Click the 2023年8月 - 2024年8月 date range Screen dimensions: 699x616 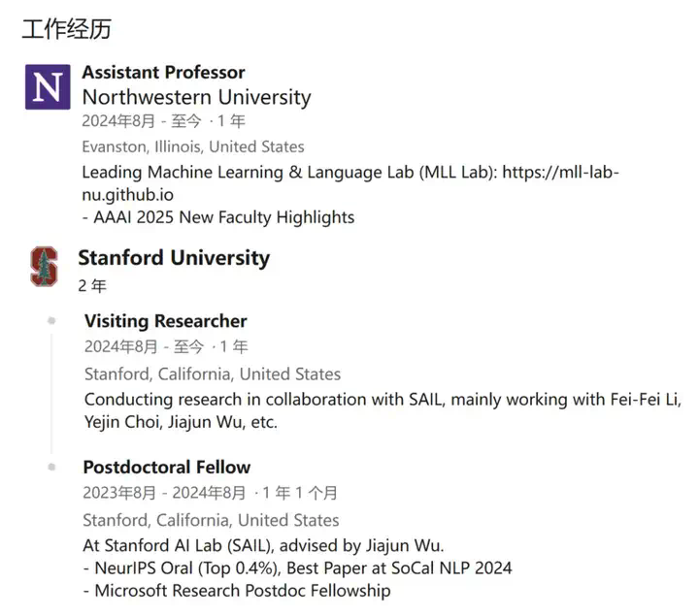pyautogui.click(x=164, y=493)
